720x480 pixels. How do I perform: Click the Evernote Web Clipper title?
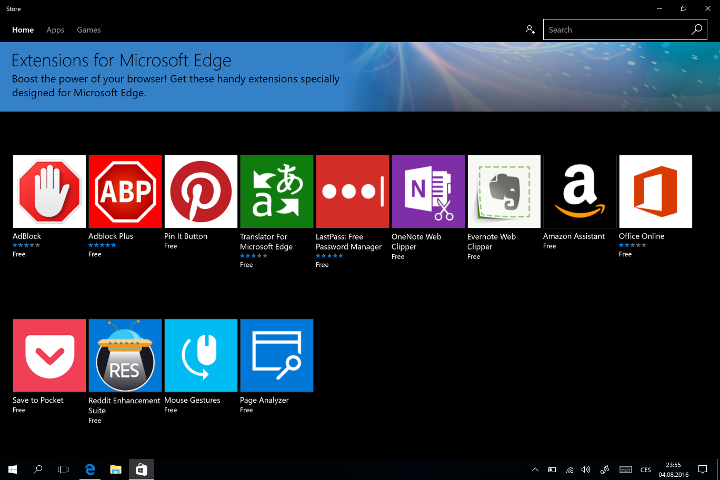[492, 242]
